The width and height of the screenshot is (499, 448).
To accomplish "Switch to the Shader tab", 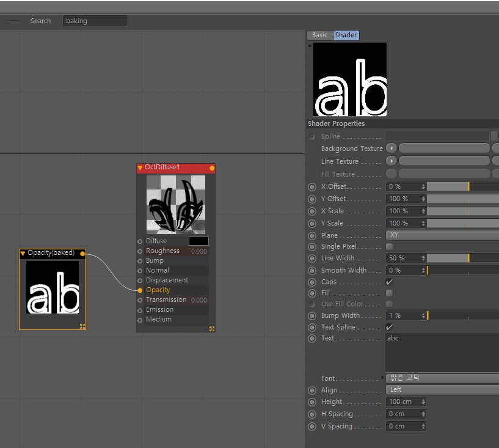I will click(x=346, y=35).
